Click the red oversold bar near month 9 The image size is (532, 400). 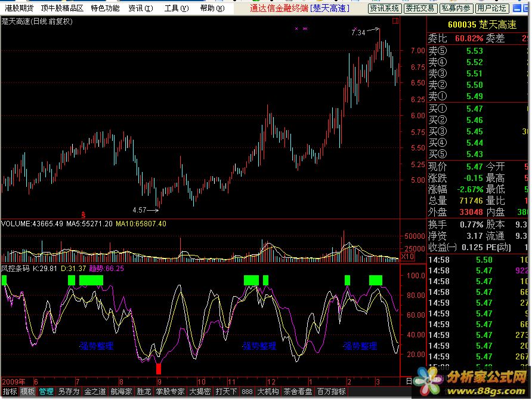[x=159, y=368]
